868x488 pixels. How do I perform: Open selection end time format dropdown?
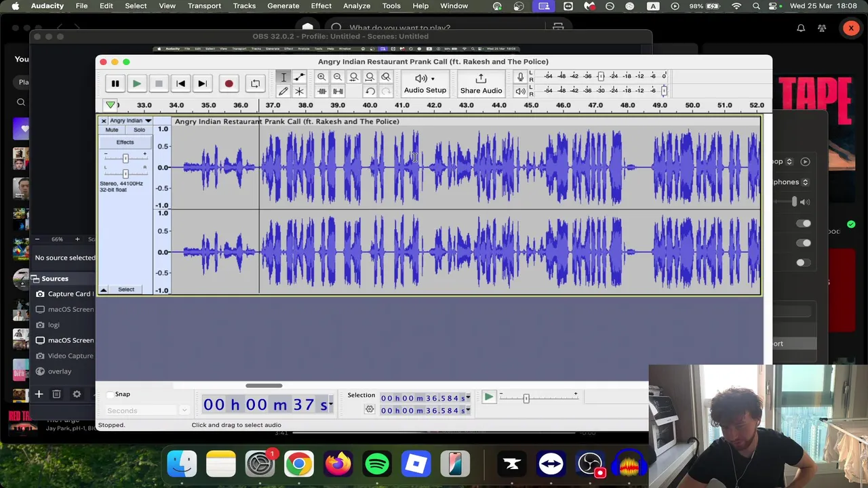coord(468,411)
